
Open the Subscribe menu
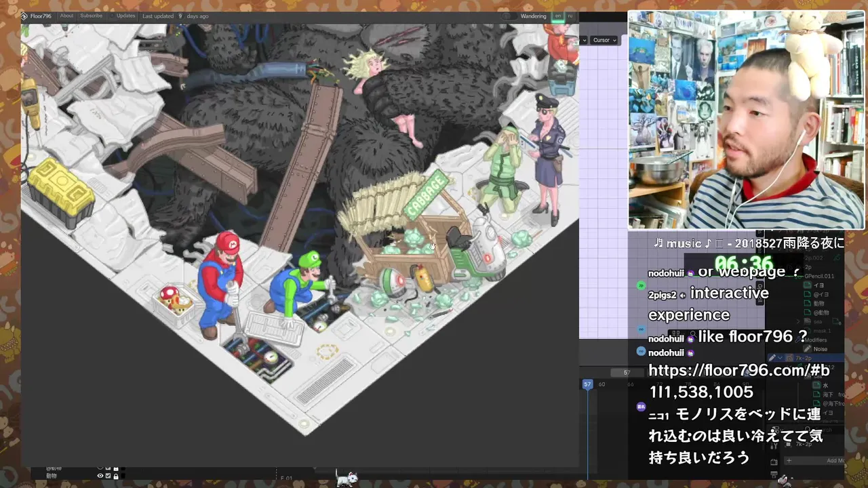tap(91, 16)
